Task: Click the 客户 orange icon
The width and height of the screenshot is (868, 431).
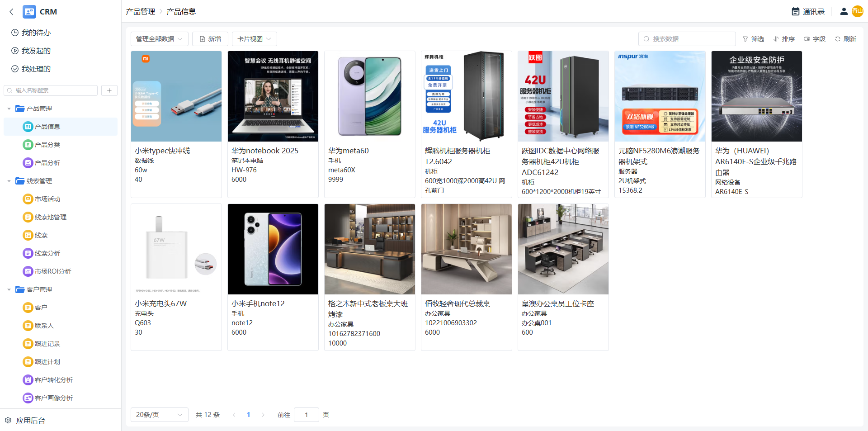Action: [x=28, y=308]
